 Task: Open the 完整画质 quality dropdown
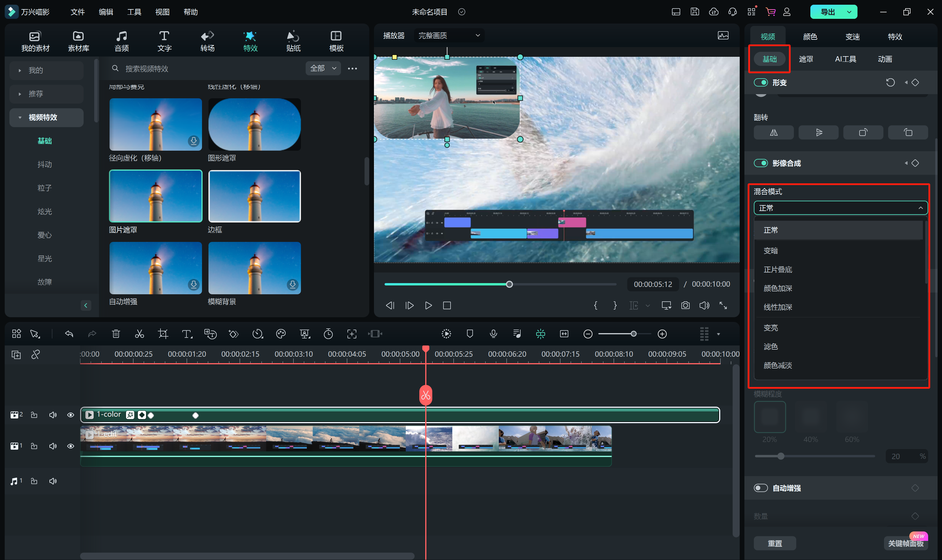tap(448, 36)
